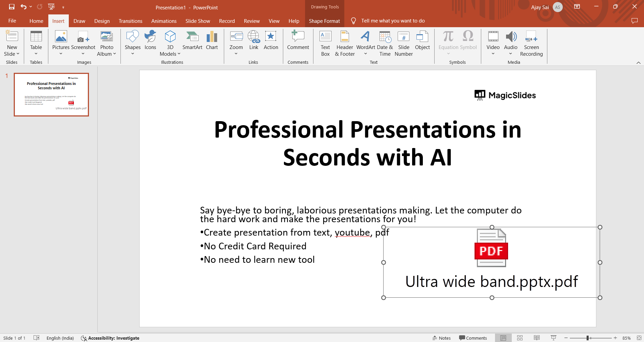Viewport: 644px width, 342px height.
Task: Toggle the Comments pane in status bar
Action: pos(473,338)
